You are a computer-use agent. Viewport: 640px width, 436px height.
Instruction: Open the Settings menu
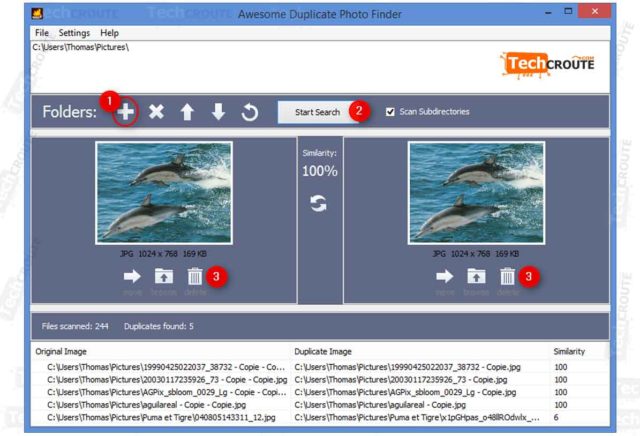coord(74,33)
